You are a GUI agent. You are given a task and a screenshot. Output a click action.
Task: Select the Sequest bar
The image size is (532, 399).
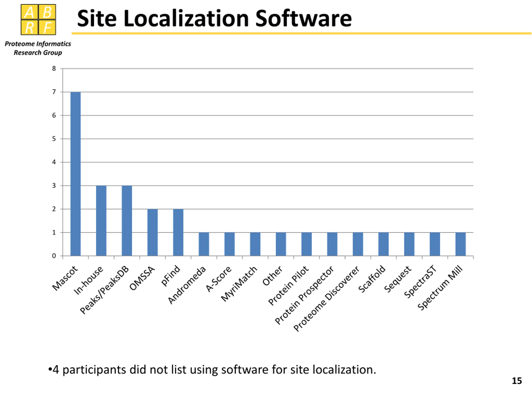pyautogui.click(x=409, y=244)
